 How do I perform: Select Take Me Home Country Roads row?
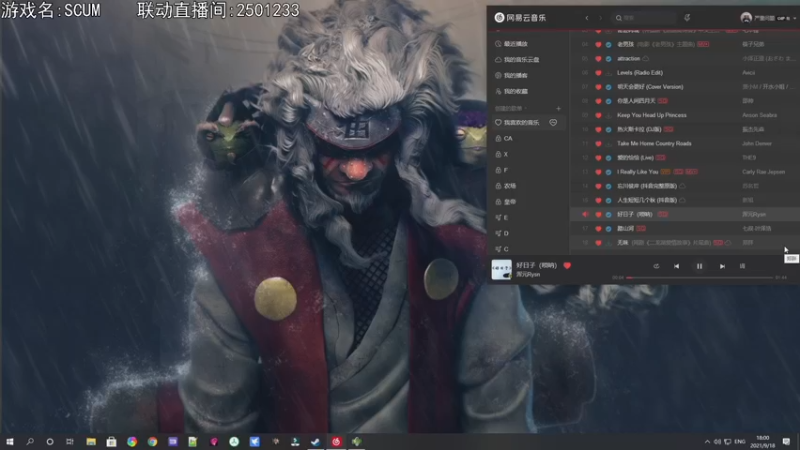point(685,144)
